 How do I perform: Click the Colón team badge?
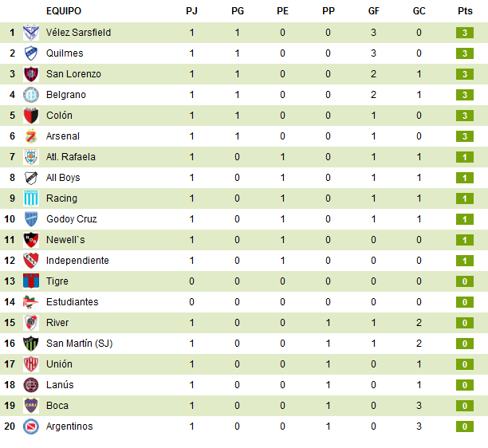31,116
